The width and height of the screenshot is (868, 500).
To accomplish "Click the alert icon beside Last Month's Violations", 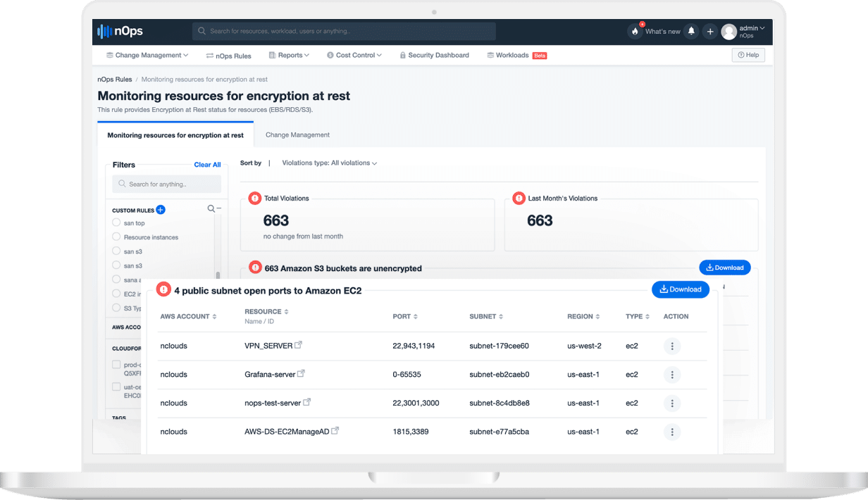I will pos(519,198).
